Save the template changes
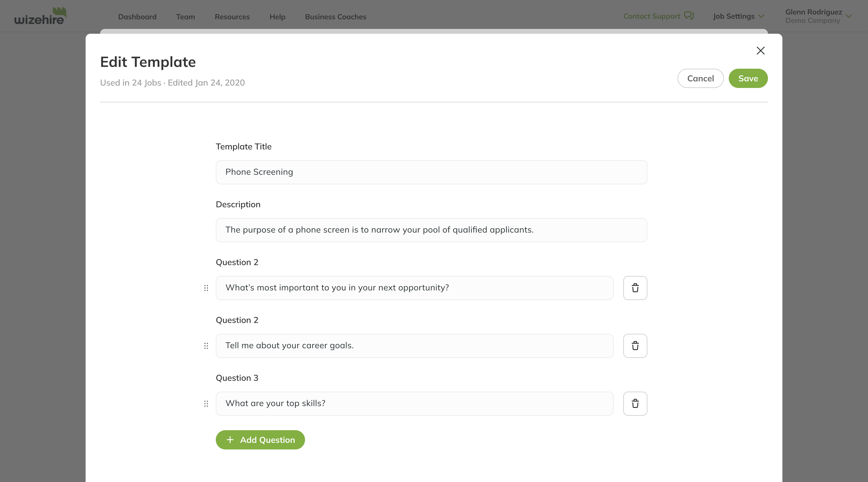 click(x=748, y=79)
